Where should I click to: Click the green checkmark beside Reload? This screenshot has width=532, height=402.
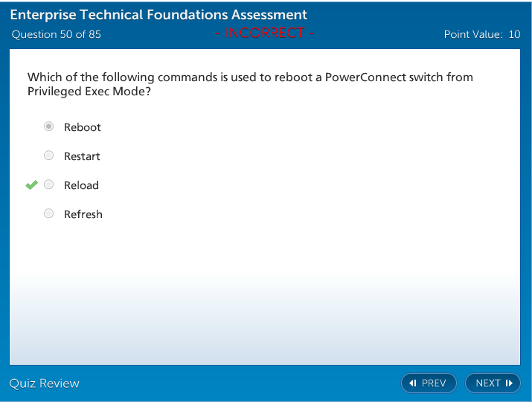[31, 185]
